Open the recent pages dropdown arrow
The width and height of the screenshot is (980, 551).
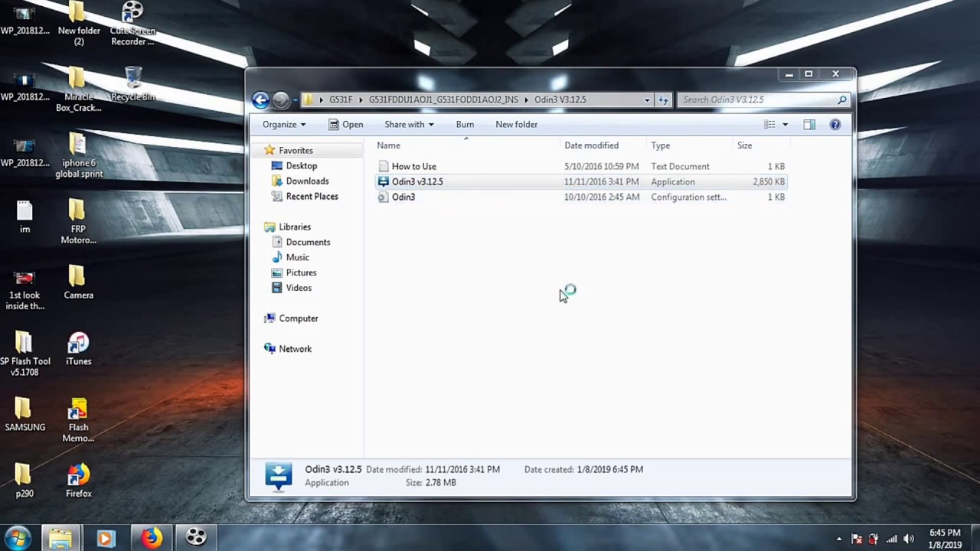click(x=295, y=100)
